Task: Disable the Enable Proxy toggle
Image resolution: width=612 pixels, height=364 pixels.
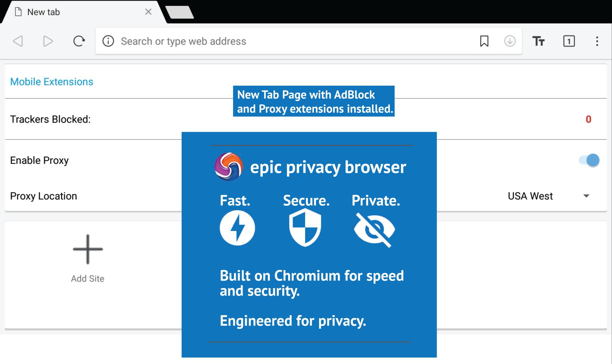Action: [589, 160]
